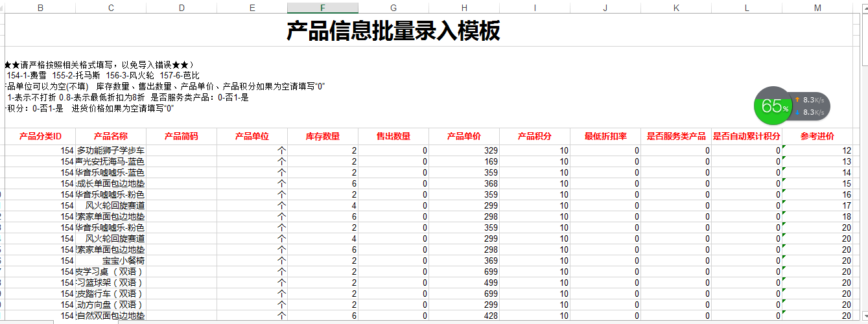
Task: Select column G header
Action: tap(393, 8)
